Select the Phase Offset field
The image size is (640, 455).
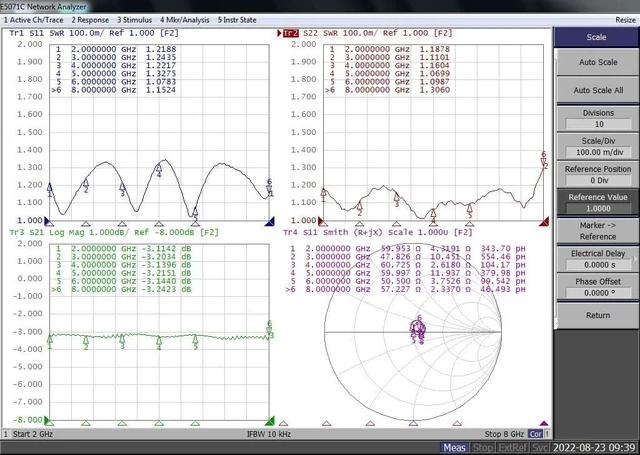598,293
